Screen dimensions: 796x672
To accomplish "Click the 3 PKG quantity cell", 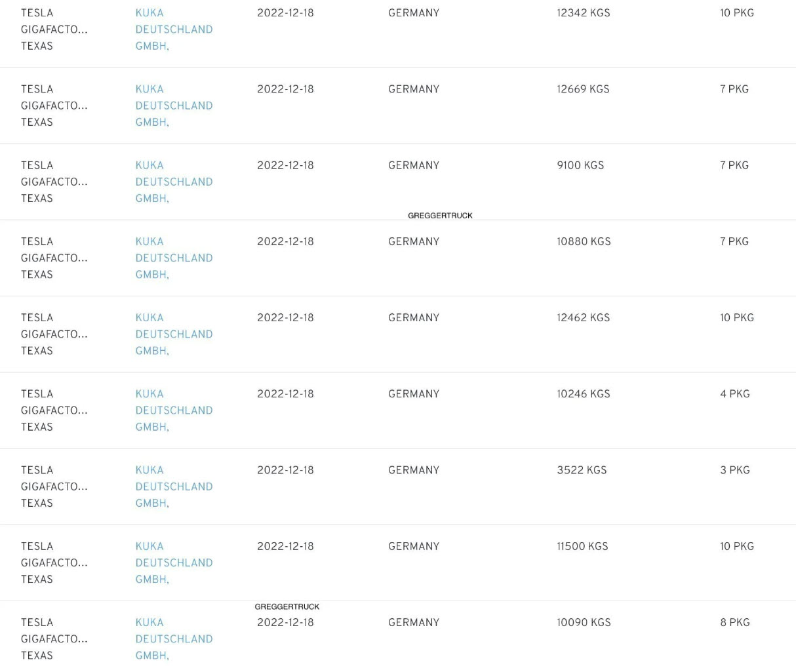I will (x=734, y=470).
